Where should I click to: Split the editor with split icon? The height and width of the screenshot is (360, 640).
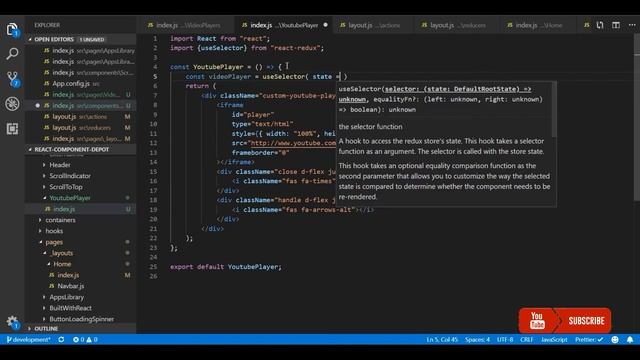(x=616, y=25)
